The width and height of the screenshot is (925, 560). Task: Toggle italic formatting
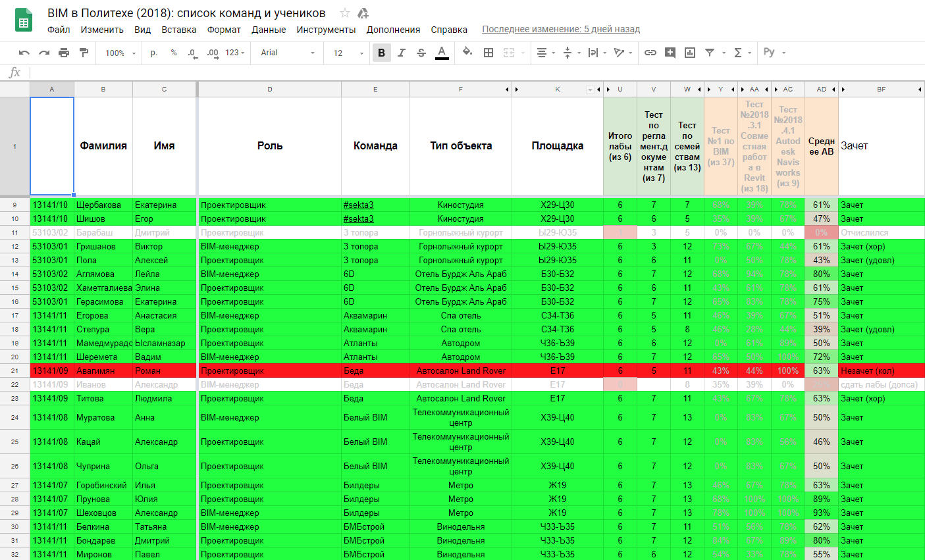tap(401, 53)
